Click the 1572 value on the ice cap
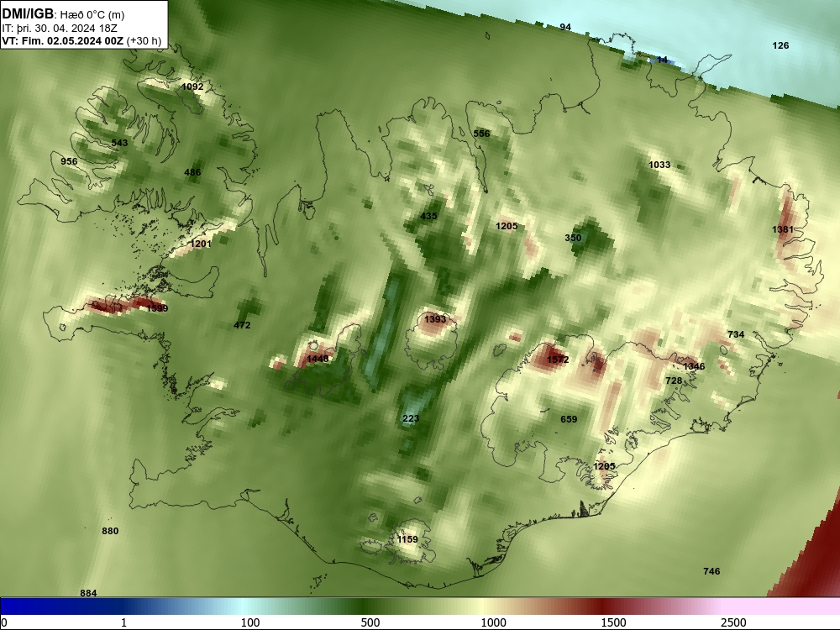 (x=558, y=359)
